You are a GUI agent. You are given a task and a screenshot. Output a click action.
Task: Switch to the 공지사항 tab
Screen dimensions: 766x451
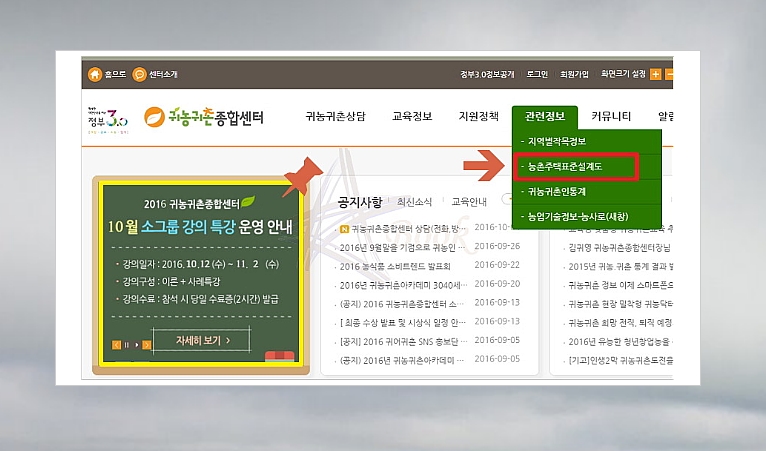[x=360, y=202]
